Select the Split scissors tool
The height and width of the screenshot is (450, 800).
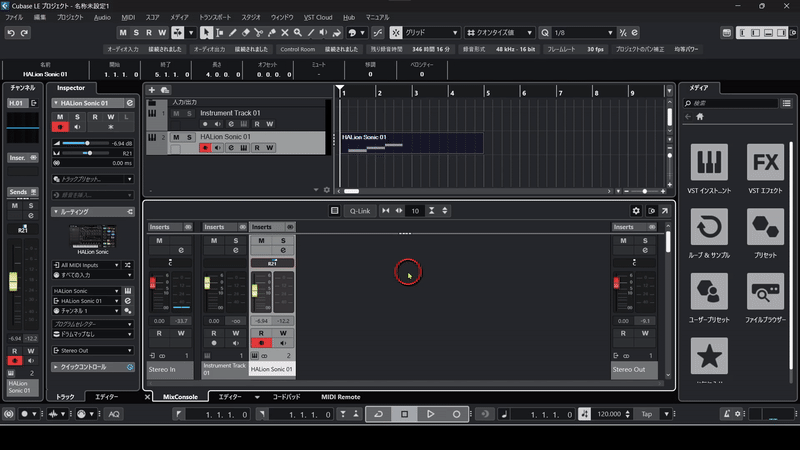pyautogui.click(x=259, y=33)
